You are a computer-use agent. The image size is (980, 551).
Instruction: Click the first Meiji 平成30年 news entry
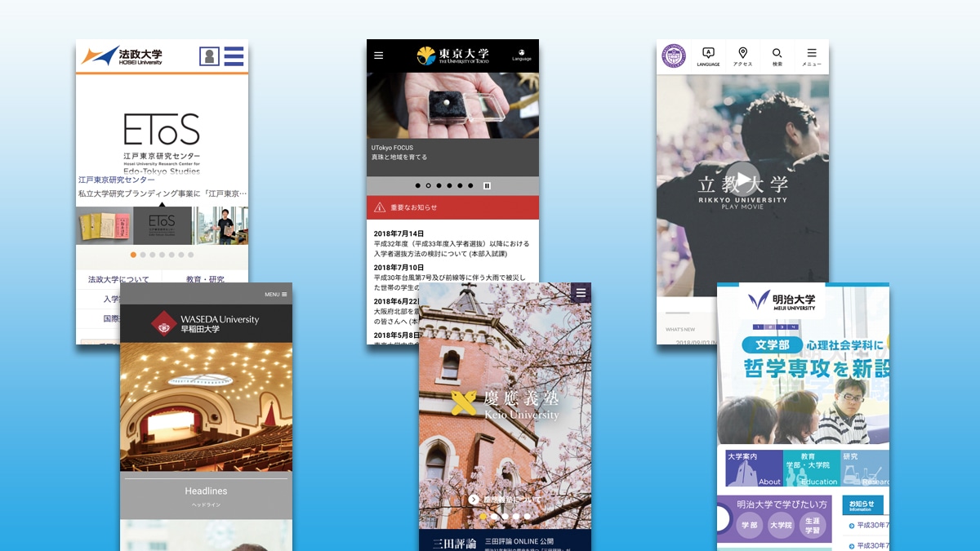point(869,526)
